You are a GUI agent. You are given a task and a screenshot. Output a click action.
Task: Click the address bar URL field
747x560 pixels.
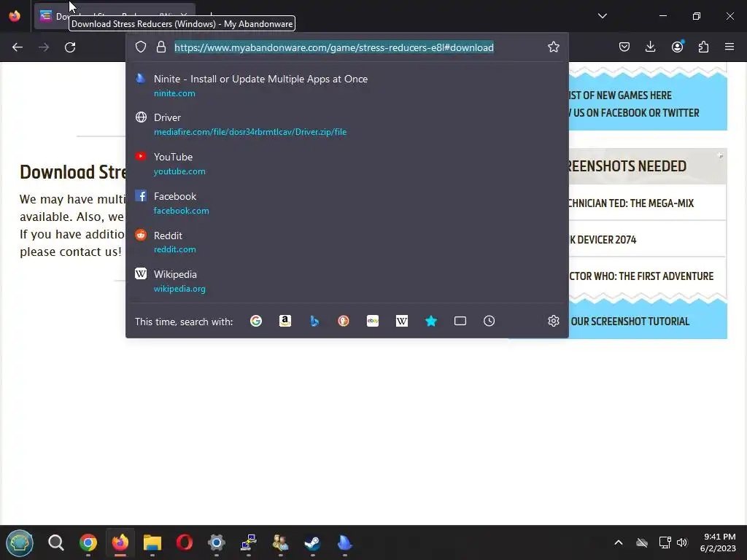(334, 47)
